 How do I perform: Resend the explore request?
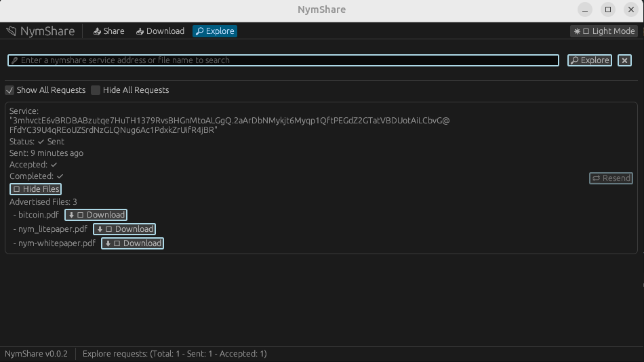(x=611, y=178)
